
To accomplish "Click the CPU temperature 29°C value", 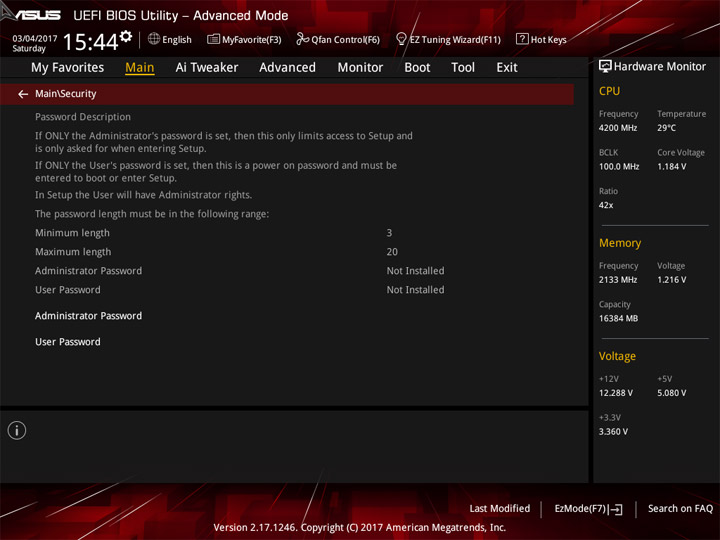I will [666, 128].
